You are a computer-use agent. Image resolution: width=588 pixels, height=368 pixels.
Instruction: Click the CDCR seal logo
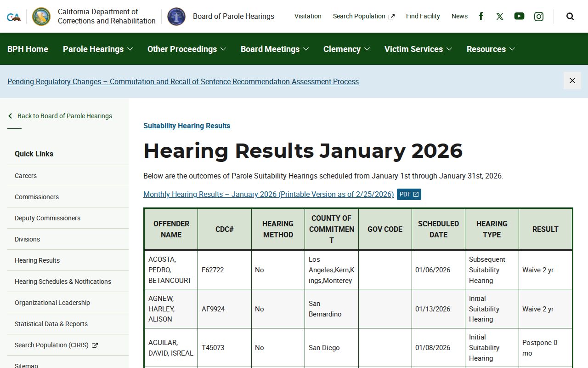[x=41, y=17]
